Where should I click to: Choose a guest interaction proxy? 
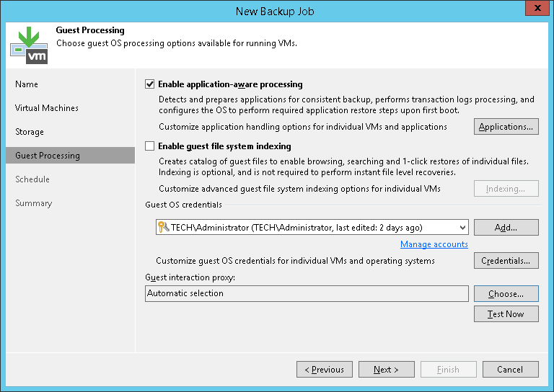click(x=506, y=294)
